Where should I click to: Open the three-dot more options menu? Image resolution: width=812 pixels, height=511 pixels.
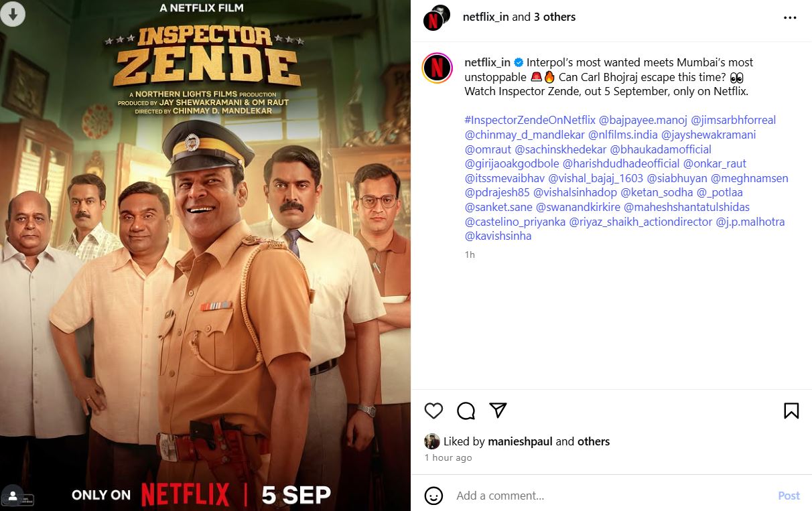tap(790, 18)
